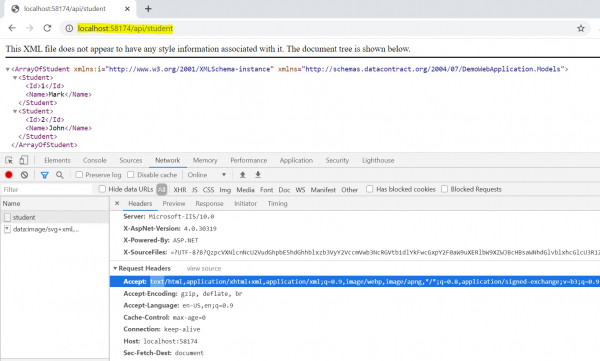Enable the Preserve log checkbox
600x361 pixels.
pyautogui.click(x=79, y=175)
